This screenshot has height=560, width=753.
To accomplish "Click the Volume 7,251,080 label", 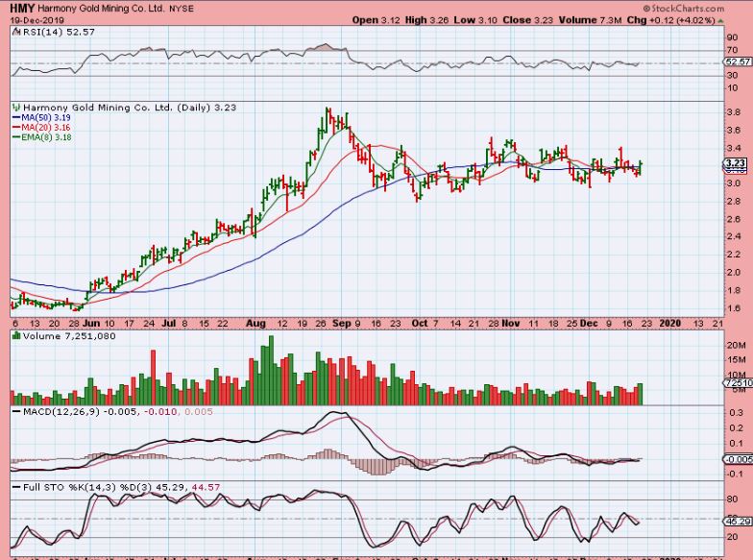I will (x=69, y=336).
